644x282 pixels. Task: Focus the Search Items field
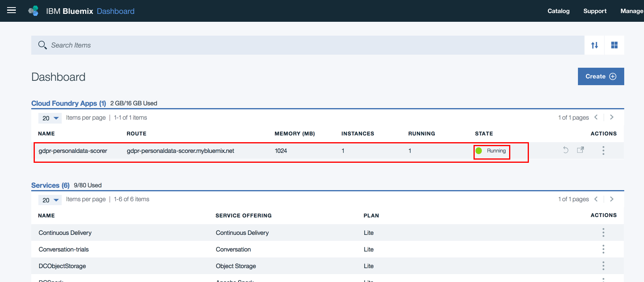(x=308, y=45)
